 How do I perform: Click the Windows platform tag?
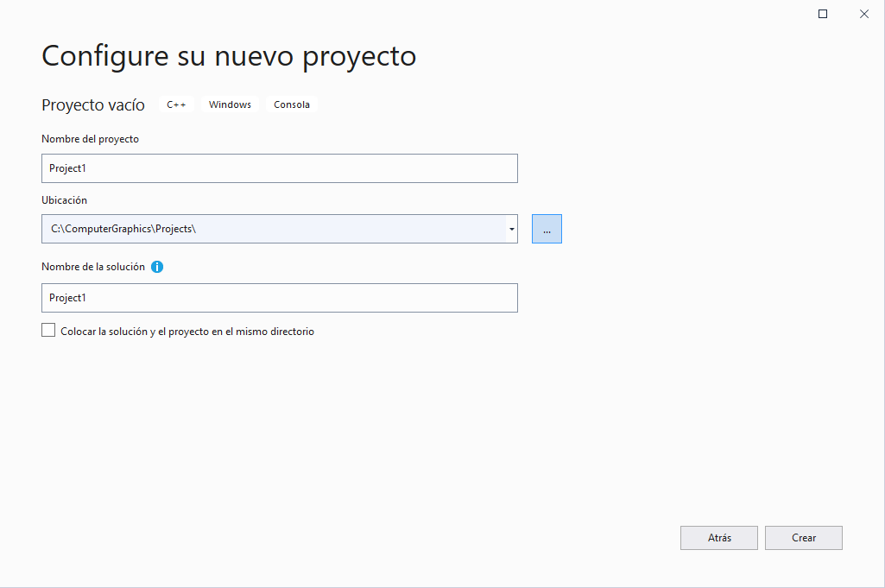click(230, 104)
